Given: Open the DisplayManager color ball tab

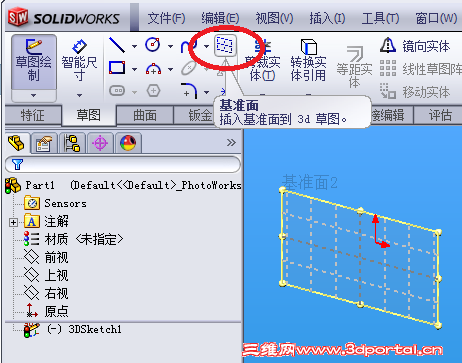Looking at the screenshot, I should [128, 143].
